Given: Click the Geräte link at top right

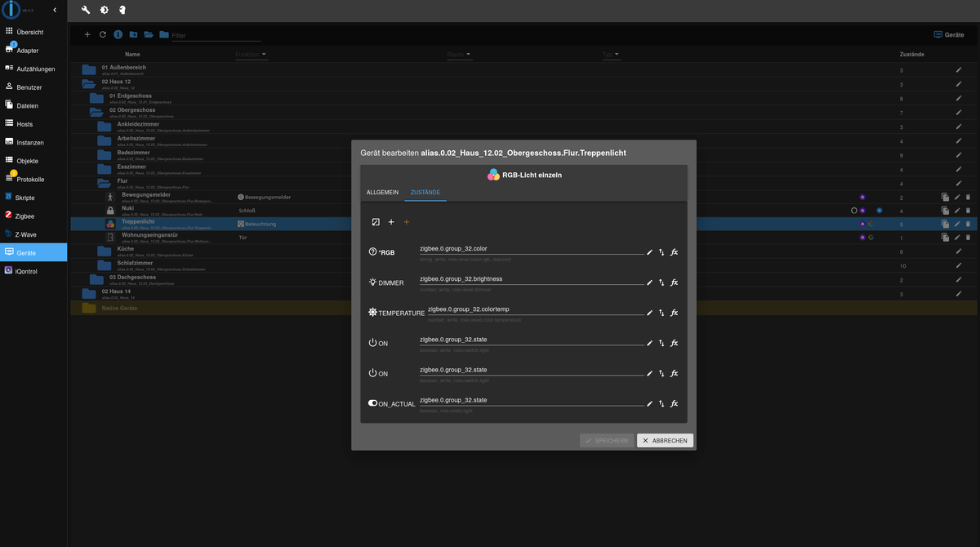Looking at the screenshot, I should (948, 35).
